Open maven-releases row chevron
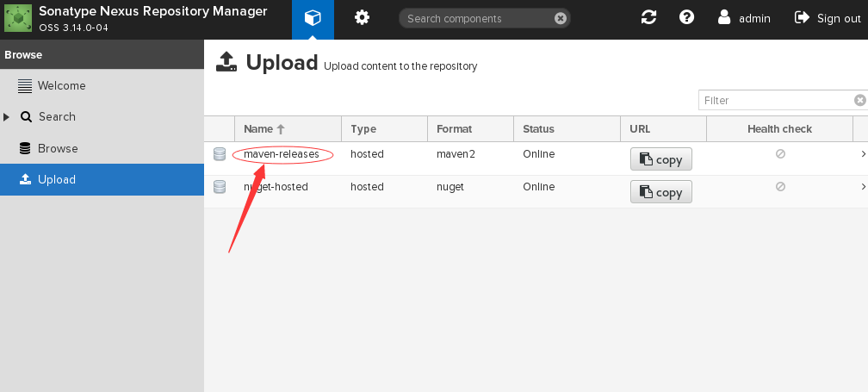 863,154
